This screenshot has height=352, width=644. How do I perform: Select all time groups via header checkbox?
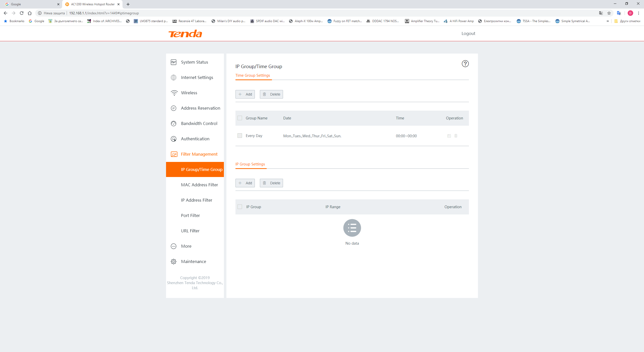coord(240,118)
